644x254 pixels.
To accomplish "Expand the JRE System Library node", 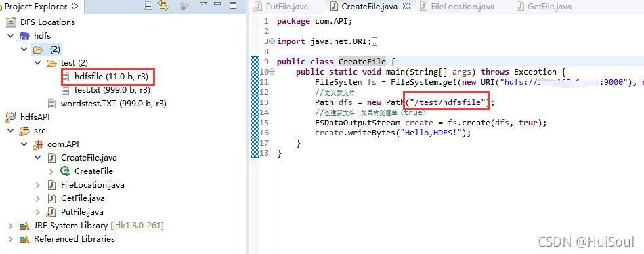I will [11, 226].
